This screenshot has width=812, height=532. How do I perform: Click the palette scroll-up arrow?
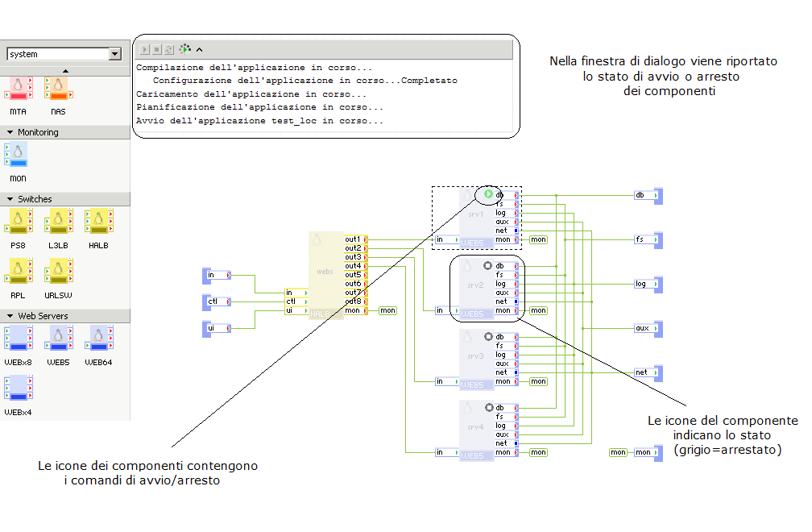65,71
